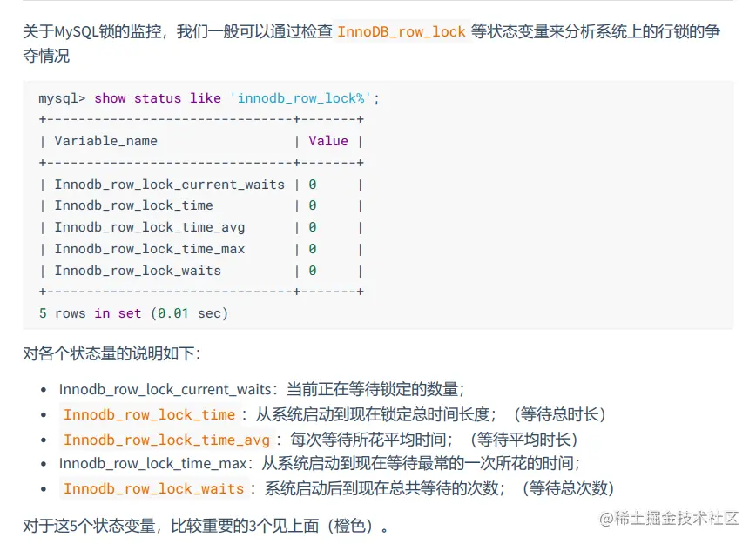756x544 pixels.
Task: Click orange Innodb_row_lock_waits tag in bullet list
Action: (x=153, y=488)
